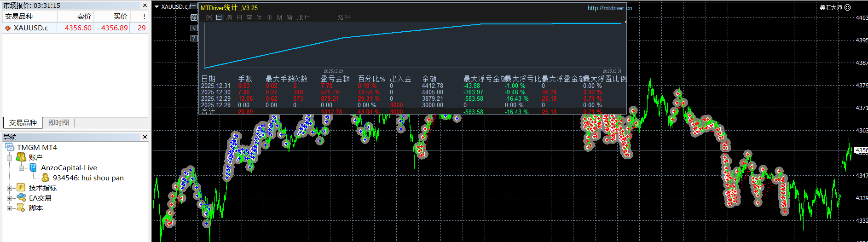Select the 备 tab in MTDriver

[x=289, y=17]
